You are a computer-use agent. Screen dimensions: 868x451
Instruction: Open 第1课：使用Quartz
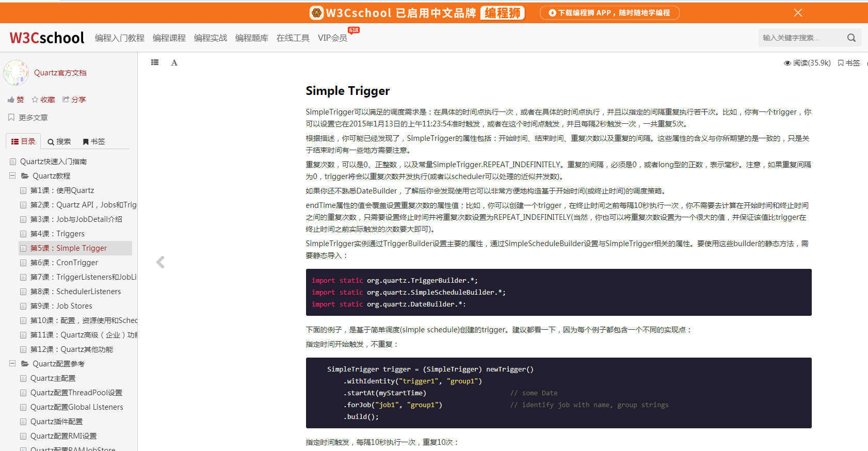coord(62,190)
